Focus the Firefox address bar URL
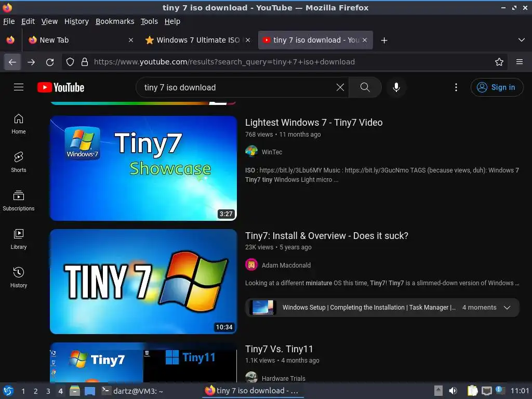The width and height of the screenshot is (532, 399). [x=224, y=62]
